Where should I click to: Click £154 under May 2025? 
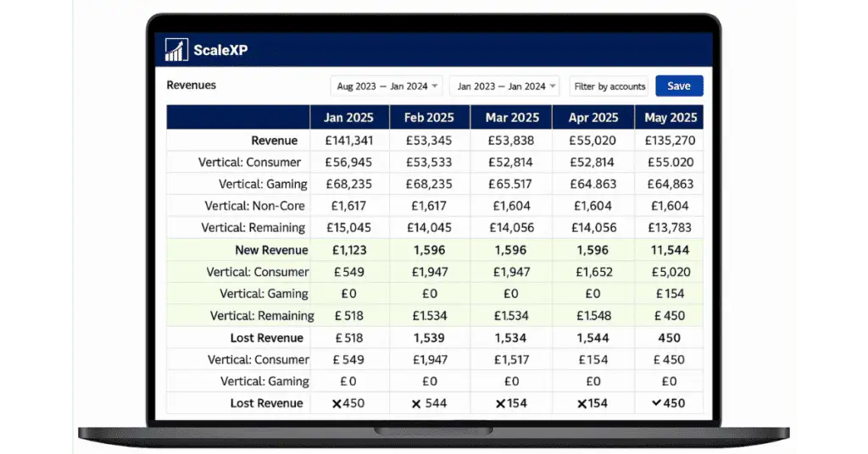670,294
